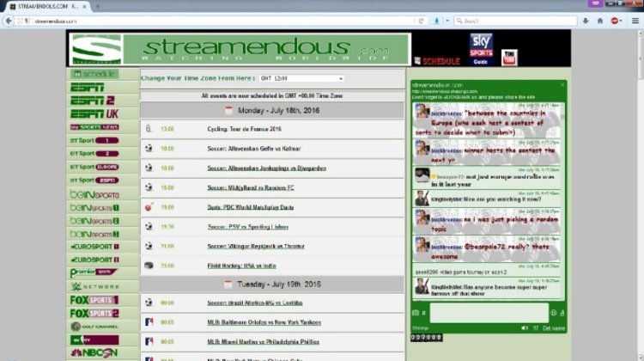Click the ESPN UK channel logo
The width and height of the screenshot is (644, 361).
[94, 113]
